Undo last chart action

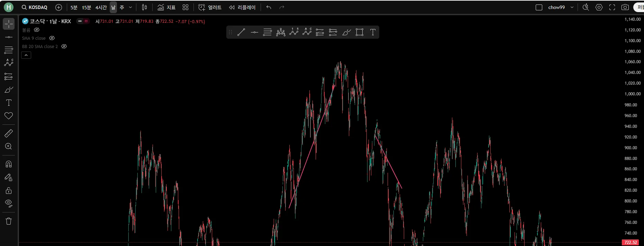coord(269,7)
